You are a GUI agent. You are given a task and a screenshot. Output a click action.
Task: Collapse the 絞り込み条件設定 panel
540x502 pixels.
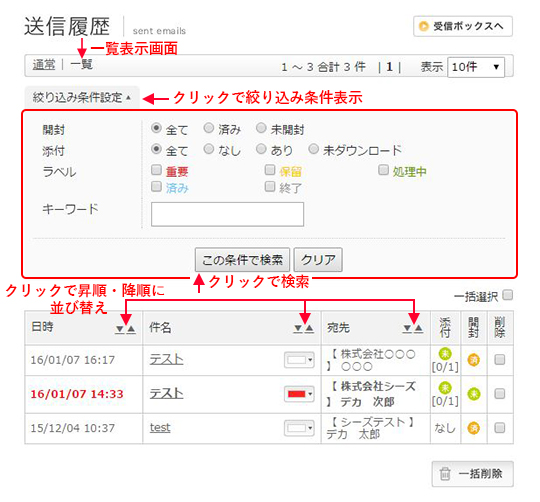[82, 98]
